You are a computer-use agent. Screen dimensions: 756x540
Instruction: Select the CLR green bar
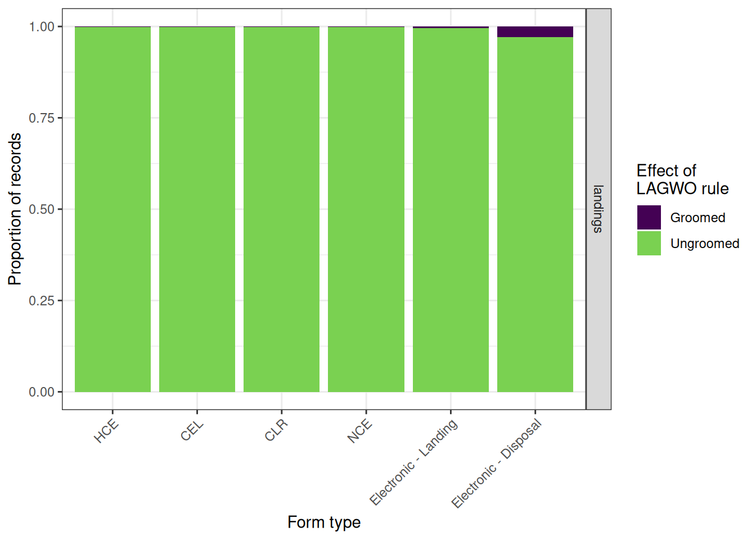coord(281,209)
